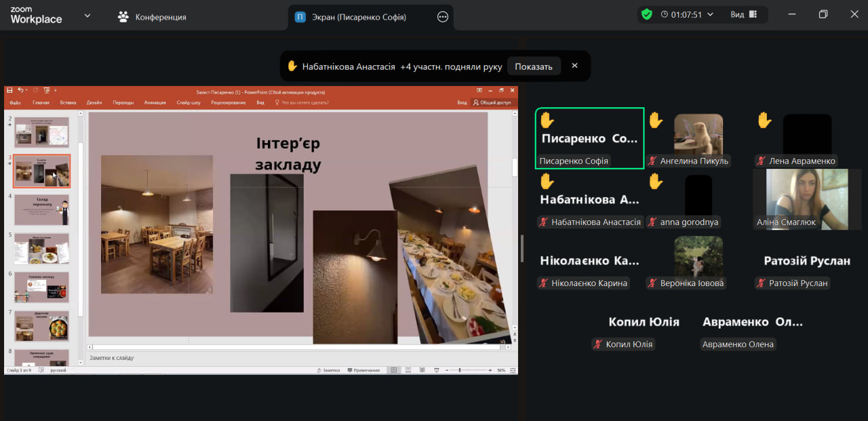The height and width of the screenshot is (421, 868).
Task: Open the meeting timer 01:07:51 dropdown
Action: [x=710, y=14]
